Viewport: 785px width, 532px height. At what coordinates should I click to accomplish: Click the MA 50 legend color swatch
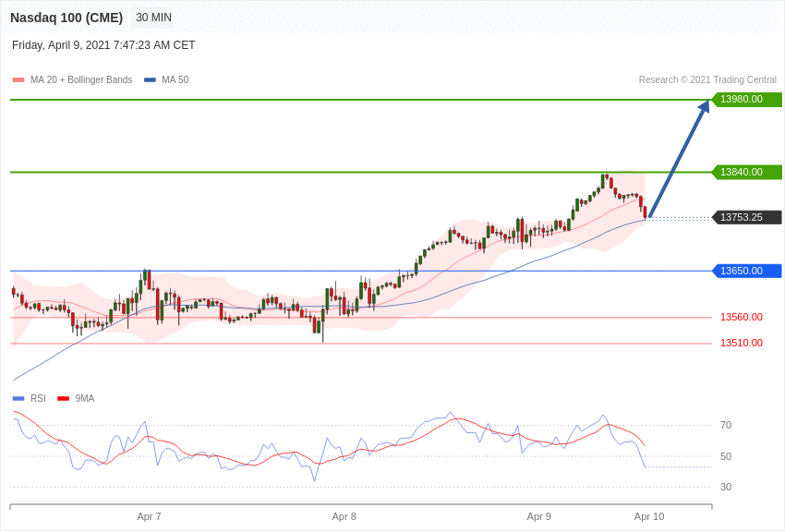tap(150, 79)
